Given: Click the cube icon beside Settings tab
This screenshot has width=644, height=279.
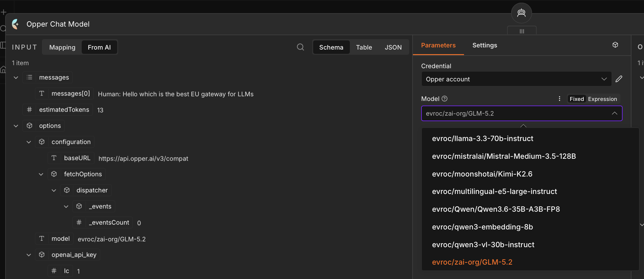Looking at the screenshot, I should (x=615, y=45).
